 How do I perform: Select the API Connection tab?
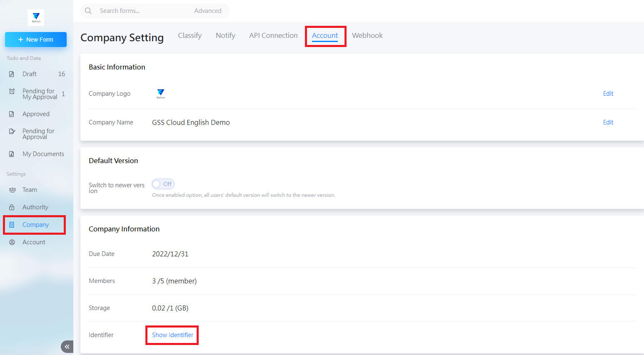pyautogui.click(x=273, y=36)
